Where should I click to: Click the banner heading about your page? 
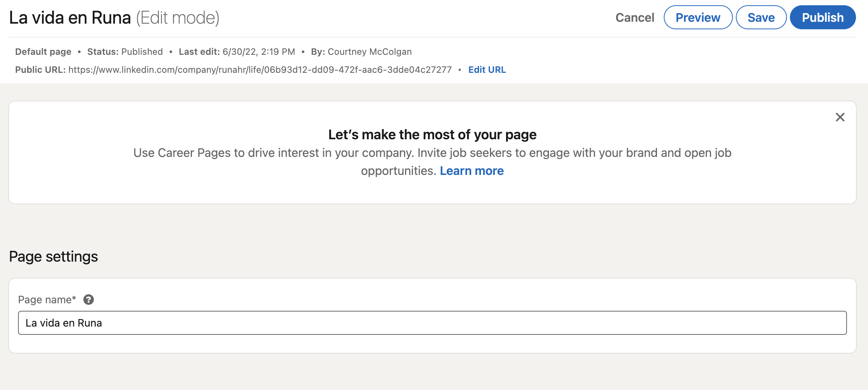[x=432, y=135]
